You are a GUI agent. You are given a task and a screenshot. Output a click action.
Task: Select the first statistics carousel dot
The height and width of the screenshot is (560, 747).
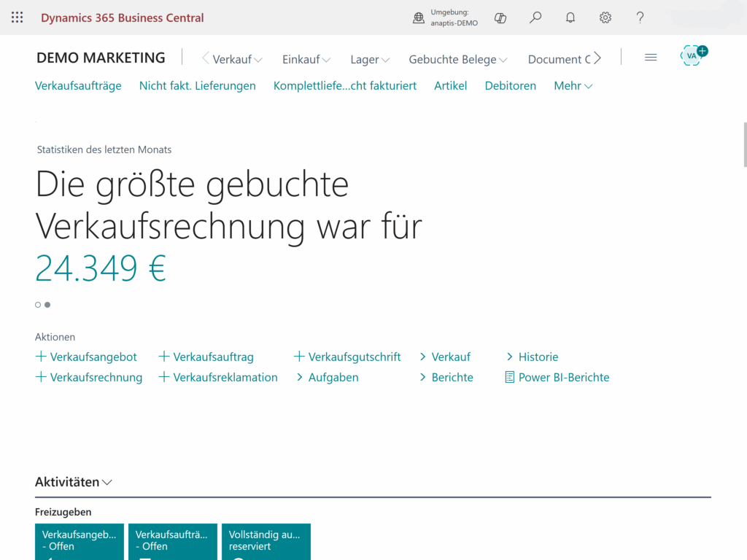click(37, 305)
